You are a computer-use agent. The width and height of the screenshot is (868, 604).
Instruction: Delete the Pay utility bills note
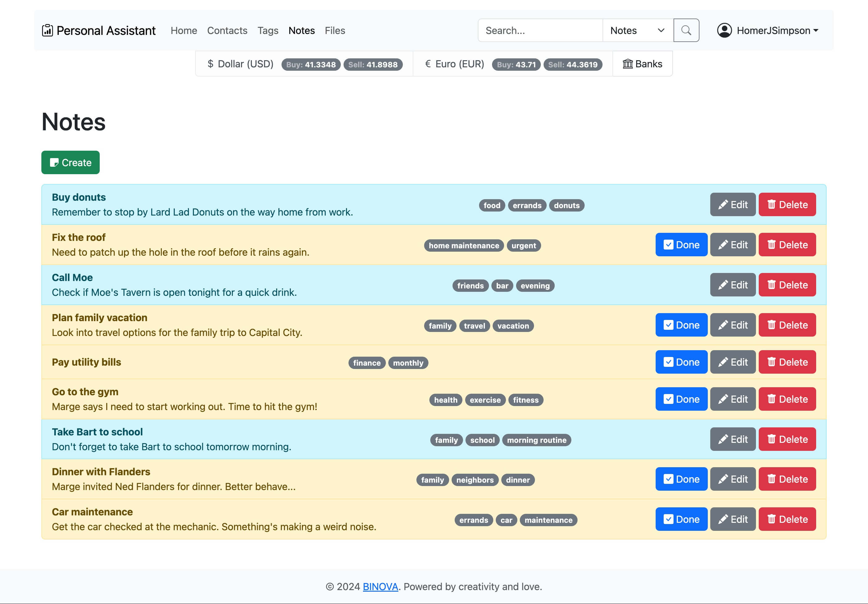[787, 362]
